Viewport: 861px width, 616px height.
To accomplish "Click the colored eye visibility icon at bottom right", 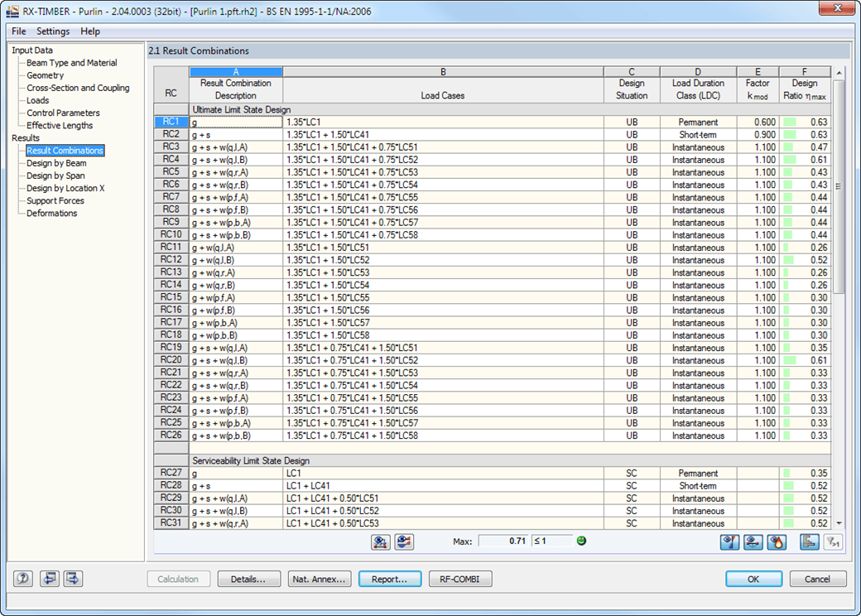I will click(729, 542).
